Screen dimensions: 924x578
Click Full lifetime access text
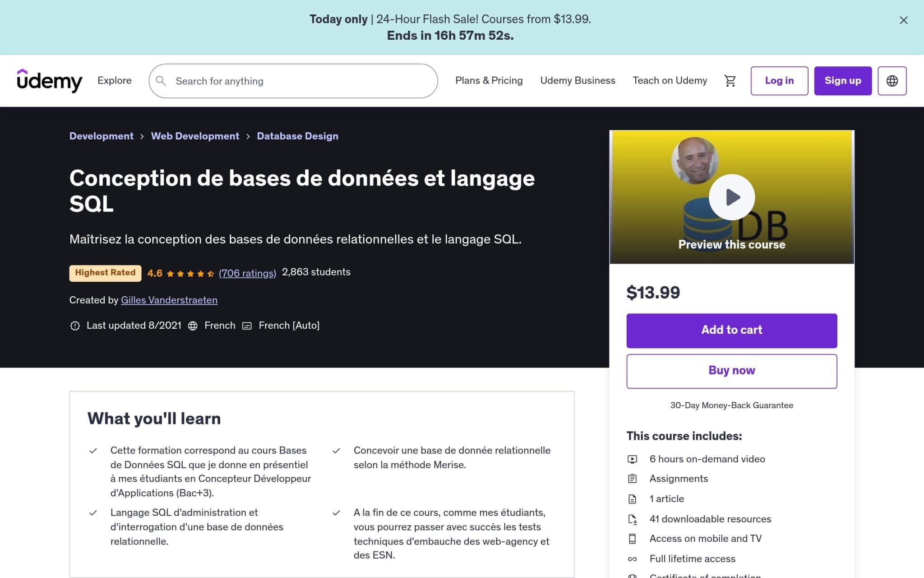(x=692, y=559)
